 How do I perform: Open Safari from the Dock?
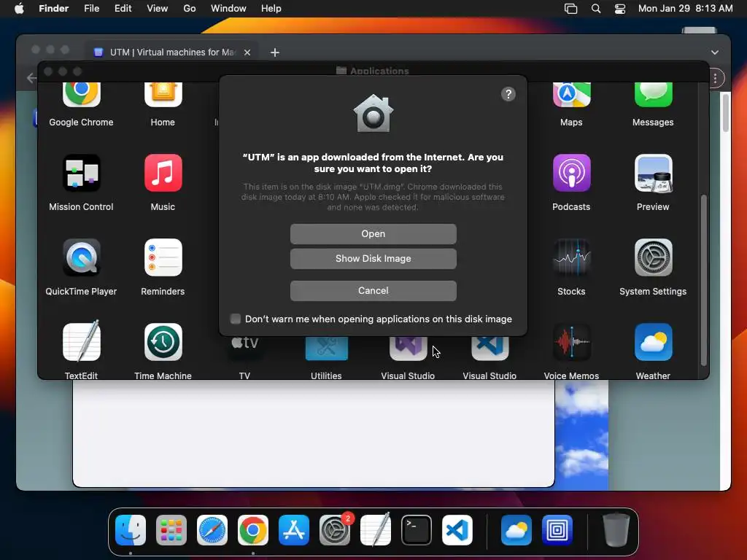(x=212, y=530)
